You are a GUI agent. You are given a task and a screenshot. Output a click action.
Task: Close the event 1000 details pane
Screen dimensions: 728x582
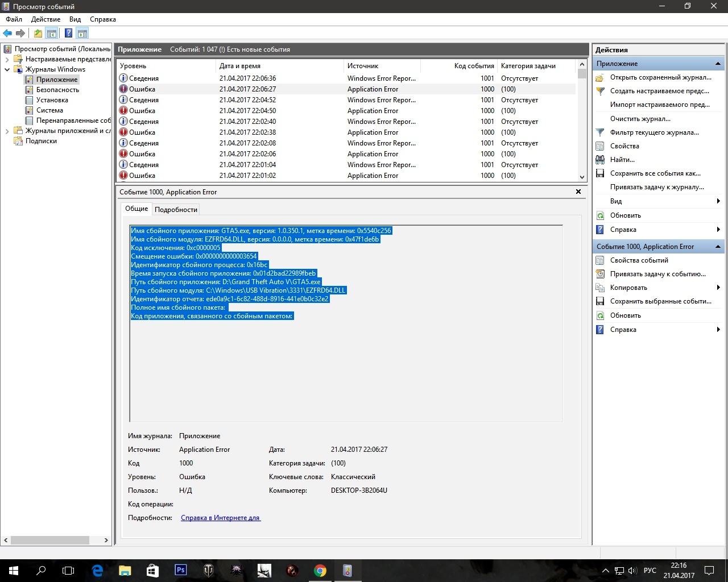coord(578,192)
